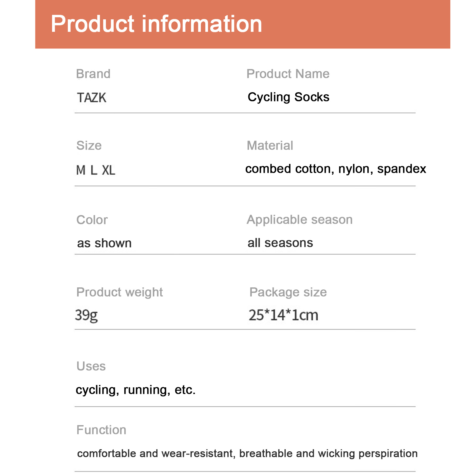Click the "as shown" color value

[x=104, y=243]
